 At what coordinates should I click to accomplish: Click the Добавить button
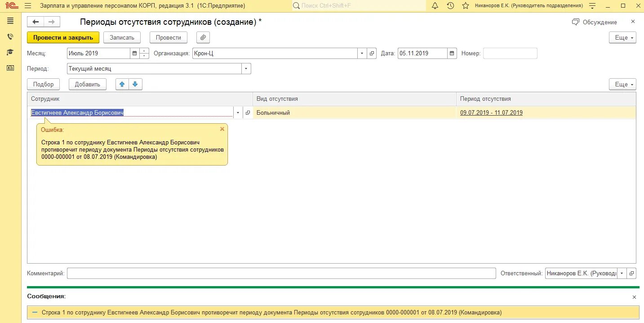point(88,84)
